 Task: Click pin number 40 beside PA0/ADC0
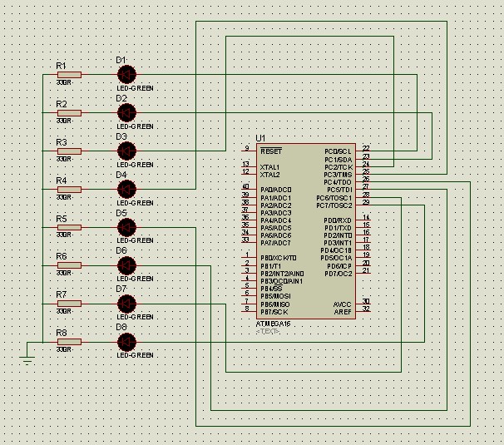click(x=245, y=186)
